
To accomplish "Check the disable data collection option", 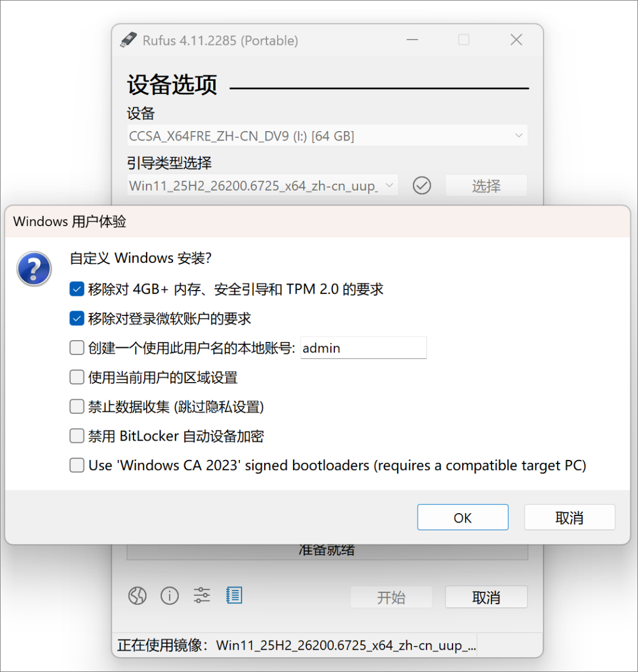I will pos(77,406).
